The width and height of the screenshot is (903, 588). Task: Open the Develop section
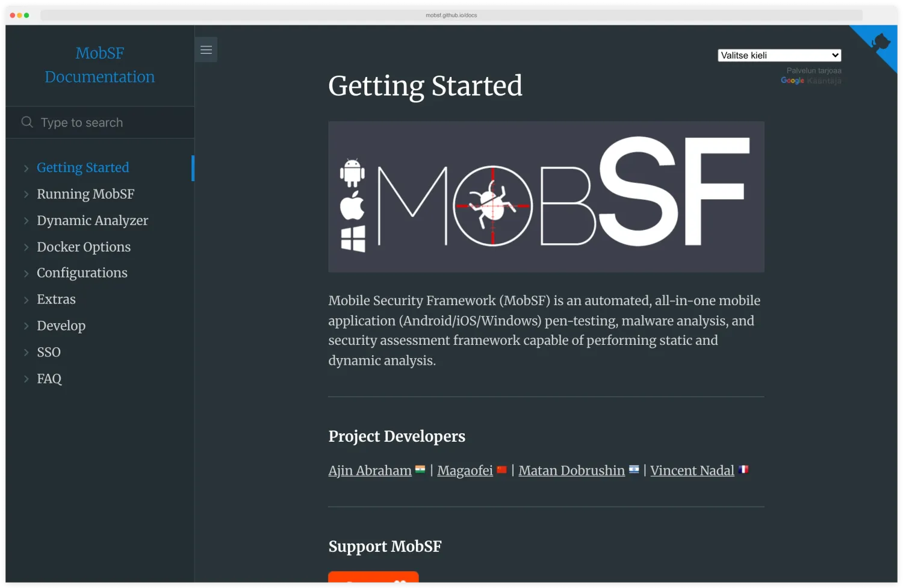click(x=61, y=326)
